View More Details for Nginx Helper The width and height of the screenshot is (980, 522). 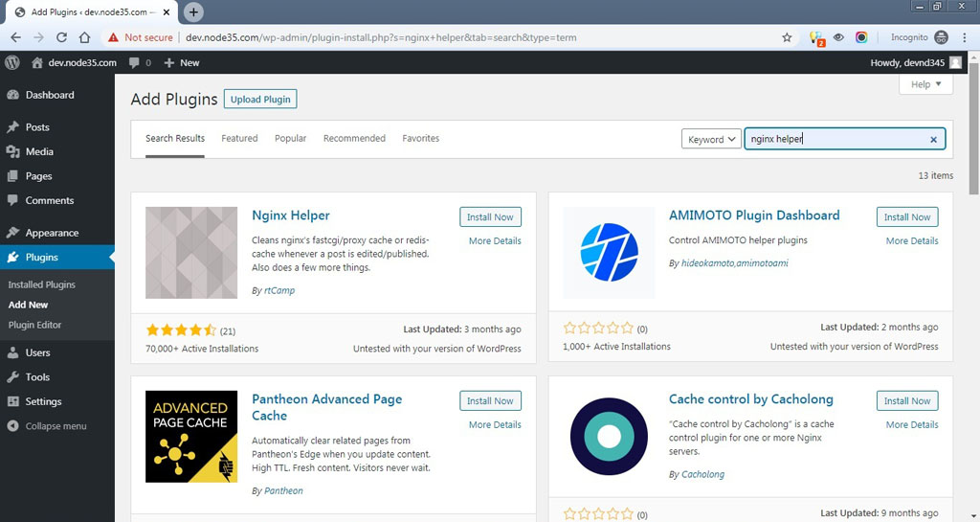pos(495,240)
